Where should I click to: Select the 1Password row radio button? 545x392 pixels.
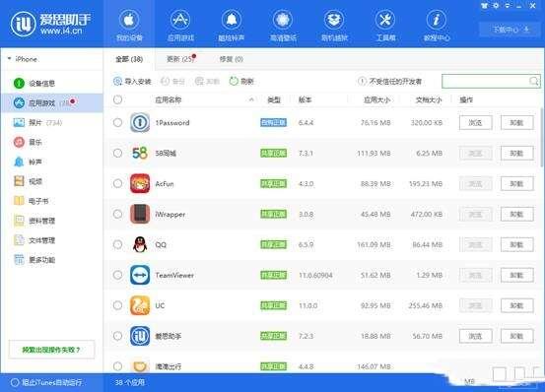coord(117,122)
